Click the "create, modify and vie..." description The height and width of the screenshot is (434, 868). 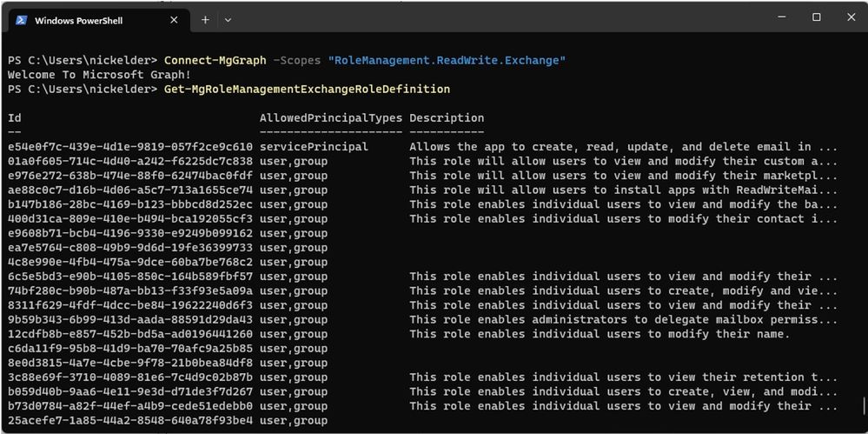tap(623, 291)
